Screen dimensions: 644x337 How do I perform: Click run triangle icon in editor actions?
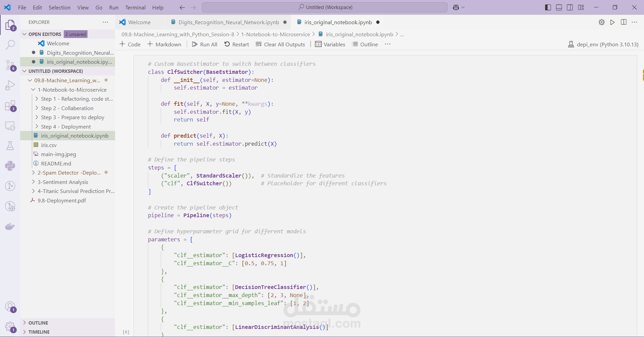(612, 22)
